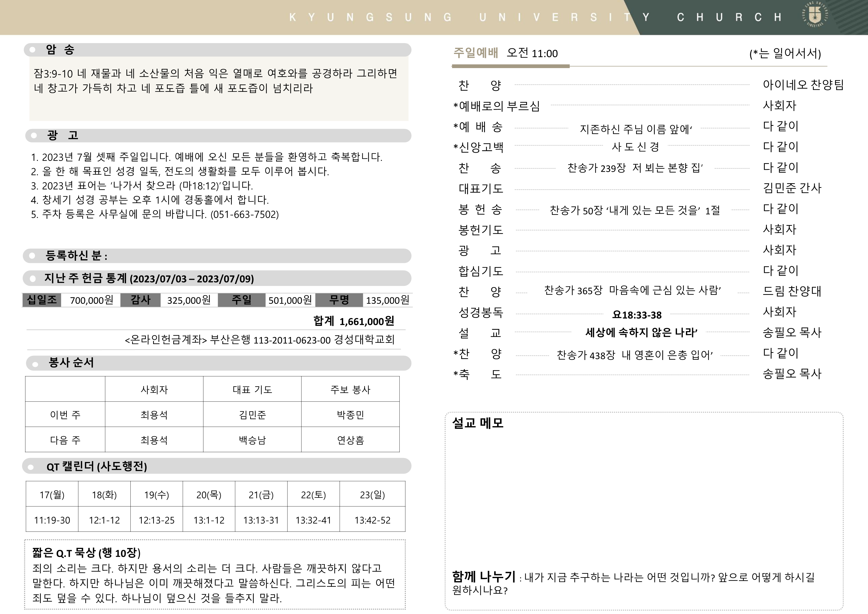Click the (*는 일어서서) note
Viewport: 868px width, 614px height.
pos(785,53)
